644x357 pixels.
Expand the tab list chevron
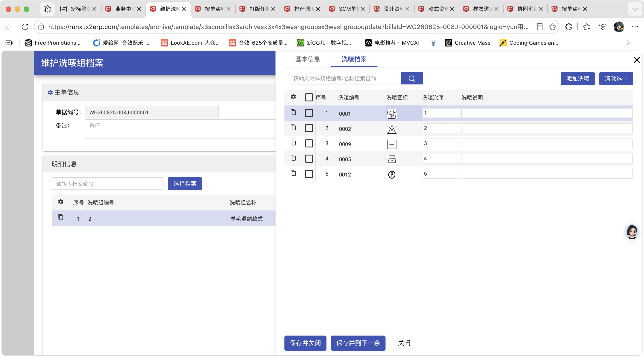point(635,9)
